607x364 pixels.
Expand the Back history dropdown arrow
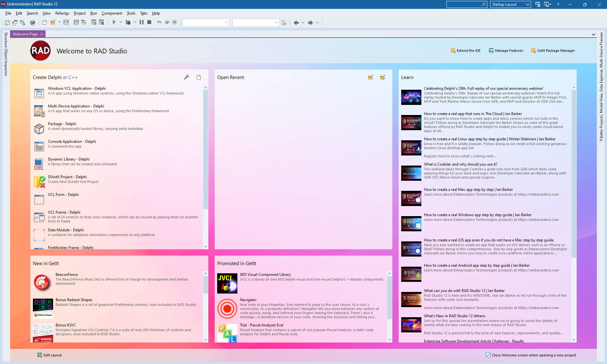click(x=303, y=23)
